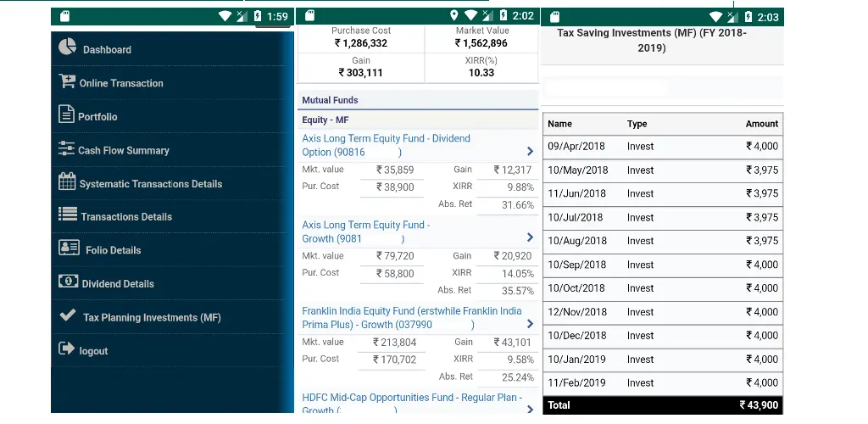Click total Gain value 303,111
The image size is (868, 424).
click(361, 73)
